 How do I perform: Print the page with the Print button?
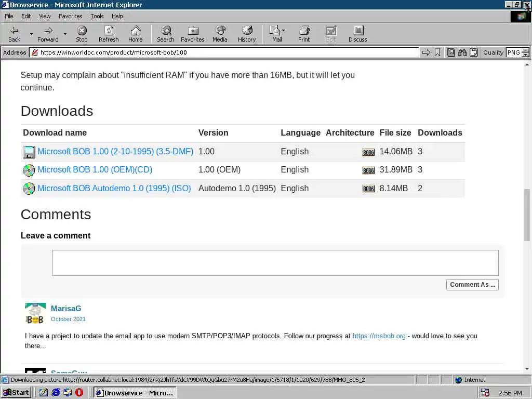click(304, 34)
